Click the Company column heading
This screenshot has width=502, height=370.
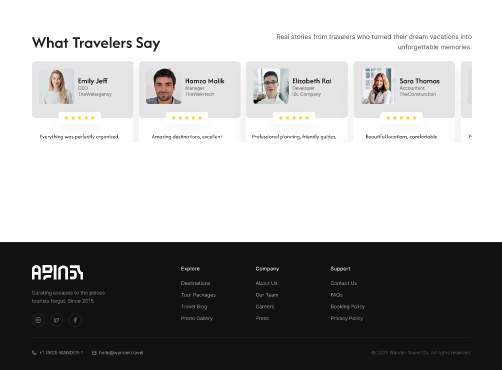coord(267,269)
